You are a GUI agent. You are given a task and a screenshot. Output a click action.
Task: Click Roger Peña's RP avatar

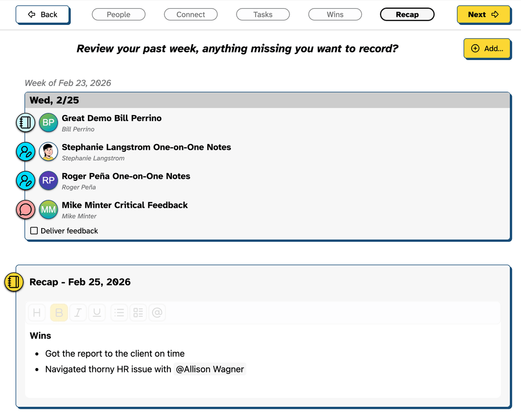48,181
